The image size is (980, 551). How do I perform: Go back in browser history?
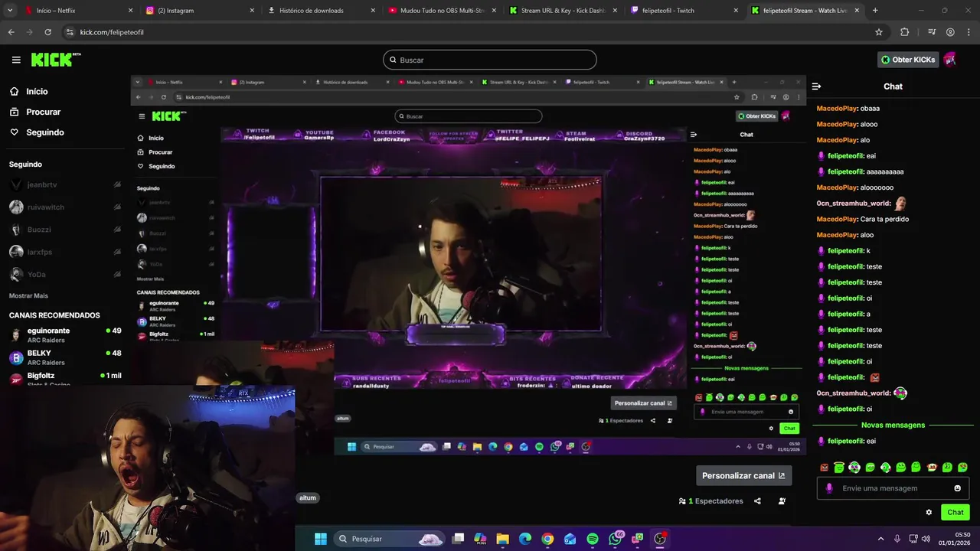[11, 32]
